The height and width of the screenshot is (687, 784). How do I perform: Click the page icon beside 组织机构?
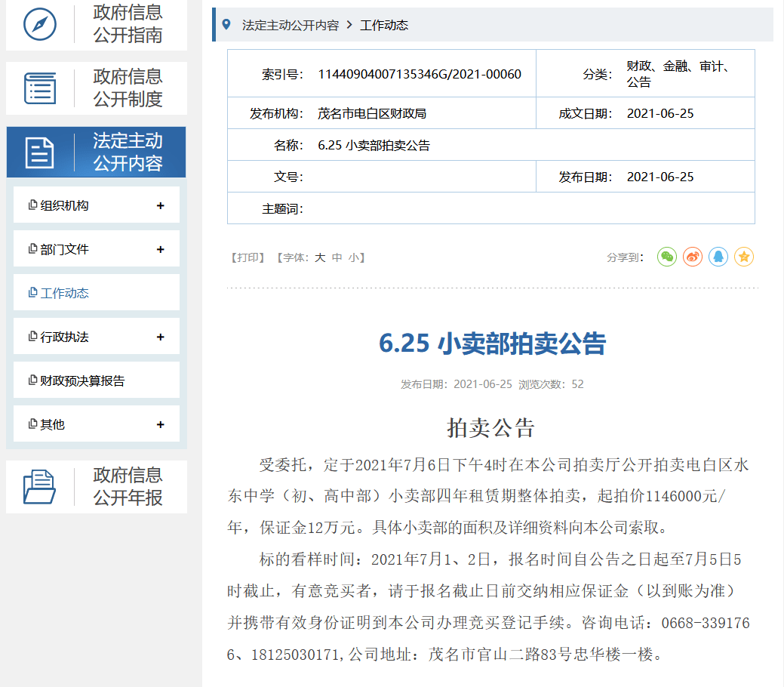tap(33, 205)
